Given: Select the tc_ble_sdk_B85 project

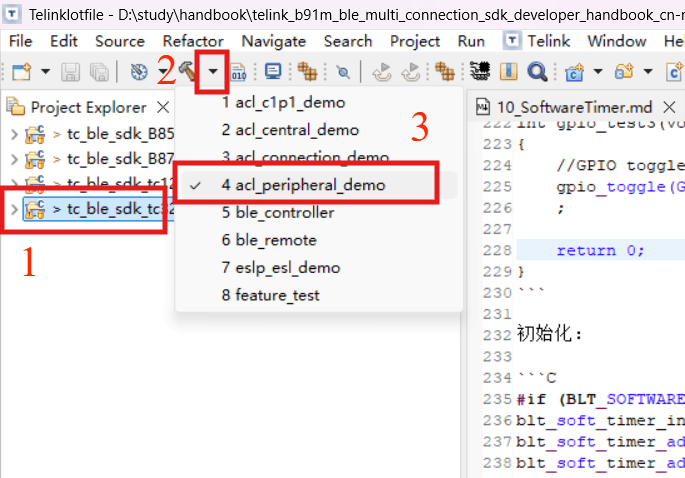Looking at the screenshot, I should (x=121, y=134).
